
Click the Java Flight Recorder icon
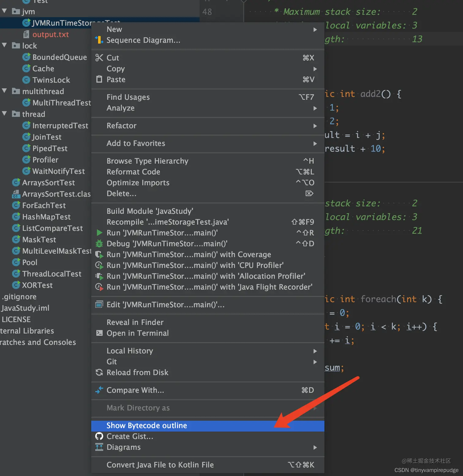[99, 287]
